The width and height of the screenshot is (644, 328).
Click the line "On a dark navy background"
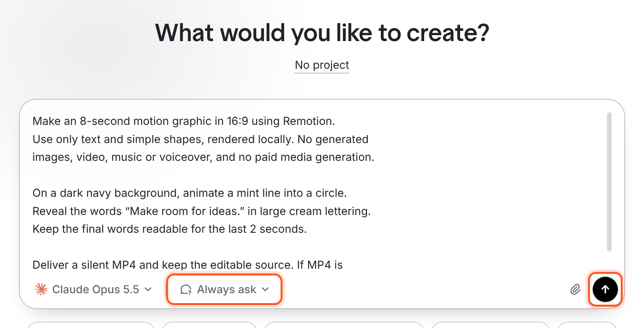189,193
